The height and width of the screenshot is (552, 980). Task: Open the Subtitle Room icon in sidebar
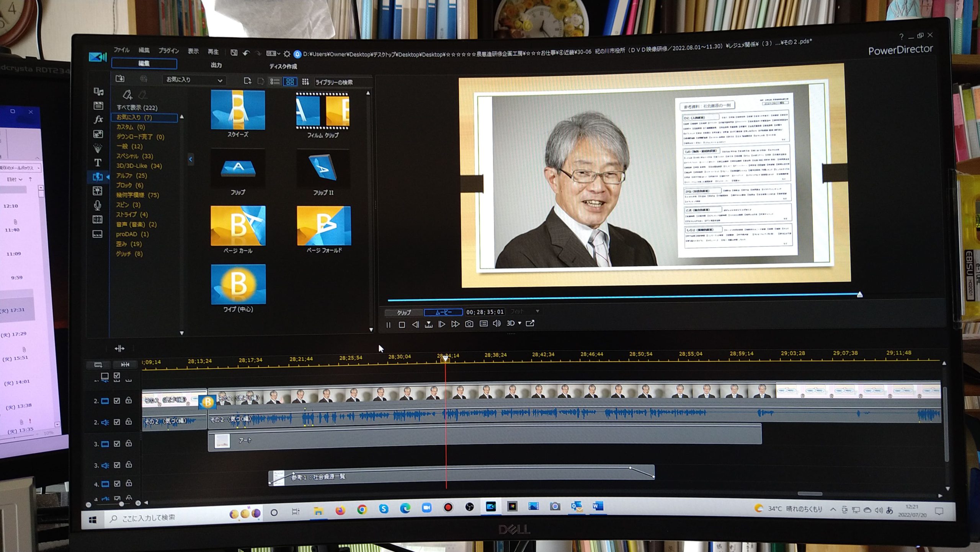tap(98, 234)
